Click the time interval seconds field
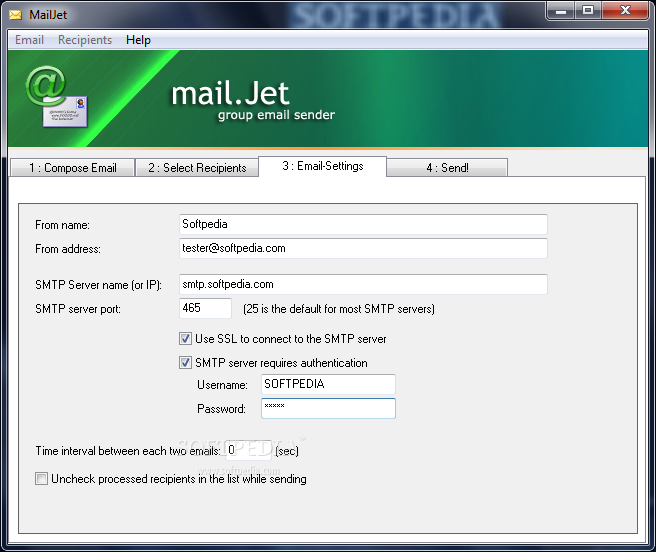Image resolution: width=656 pixels, height=552 pixels. point(249,450)
